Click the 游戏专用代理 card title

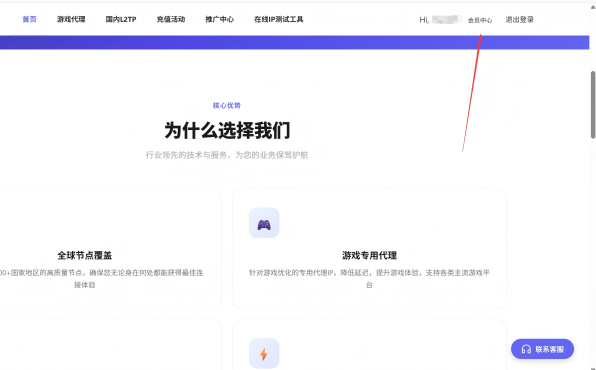(x=369, y=256)
